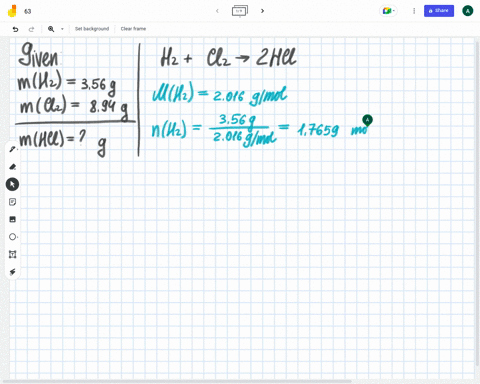Go to the previous frame
480x384 pixels.
point(217,11)
